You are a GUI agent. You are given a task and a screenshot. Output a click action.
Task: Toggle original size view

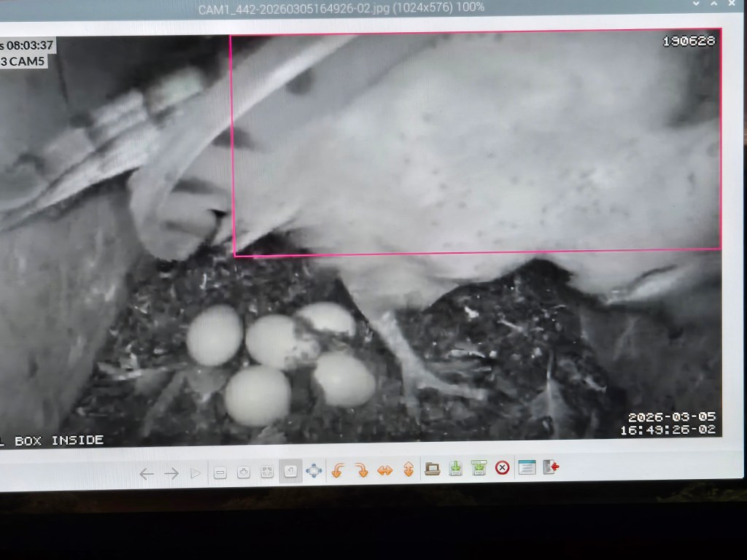290,472
